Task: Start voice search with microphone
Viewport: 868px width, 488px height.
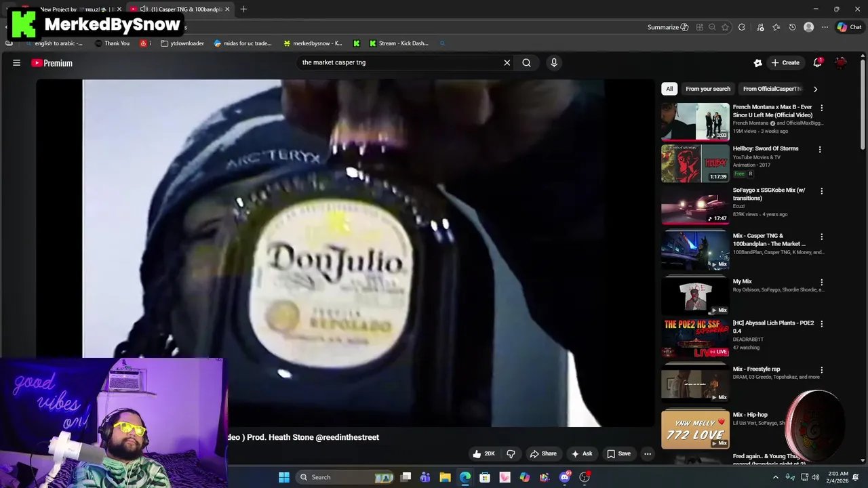Action: pyautogui.click(x=554, y=62)
